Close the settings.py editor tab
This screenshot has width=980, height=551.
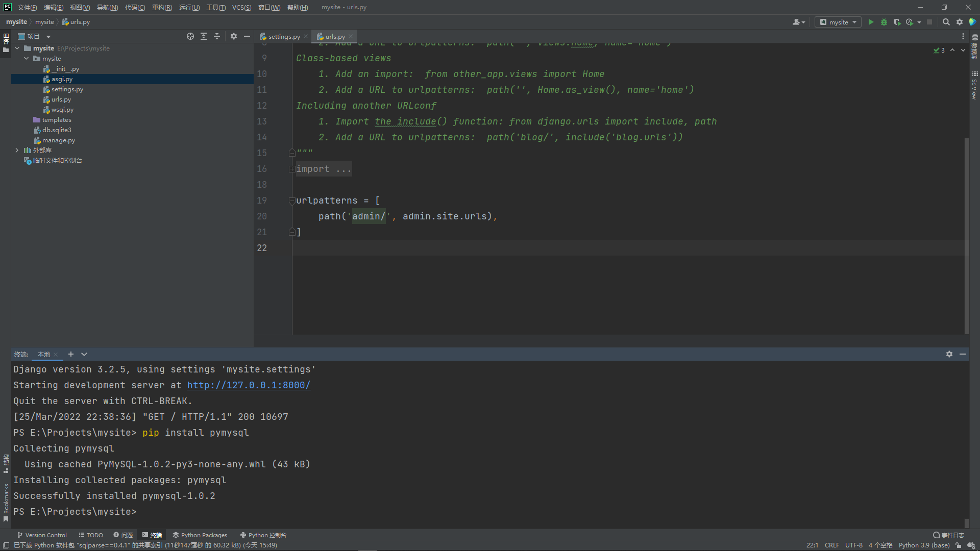305,36
